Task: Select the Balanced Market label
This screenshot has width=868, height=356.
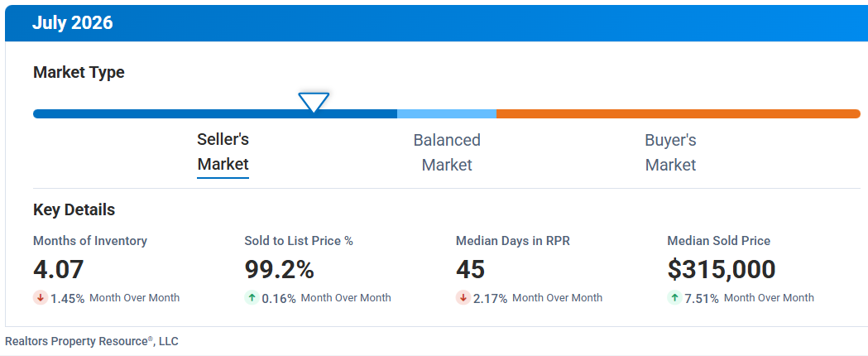Action: (x=447, y=152)
